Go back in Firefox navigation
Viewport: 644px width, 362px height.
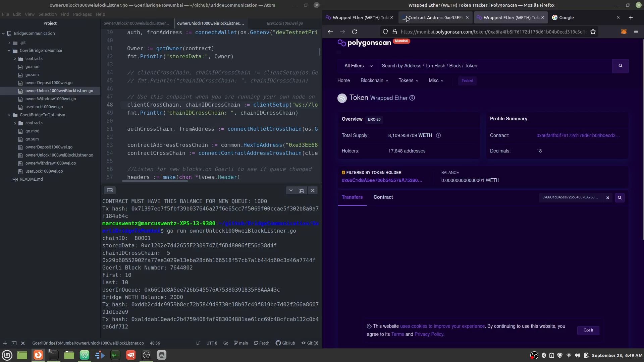point(330,32)
